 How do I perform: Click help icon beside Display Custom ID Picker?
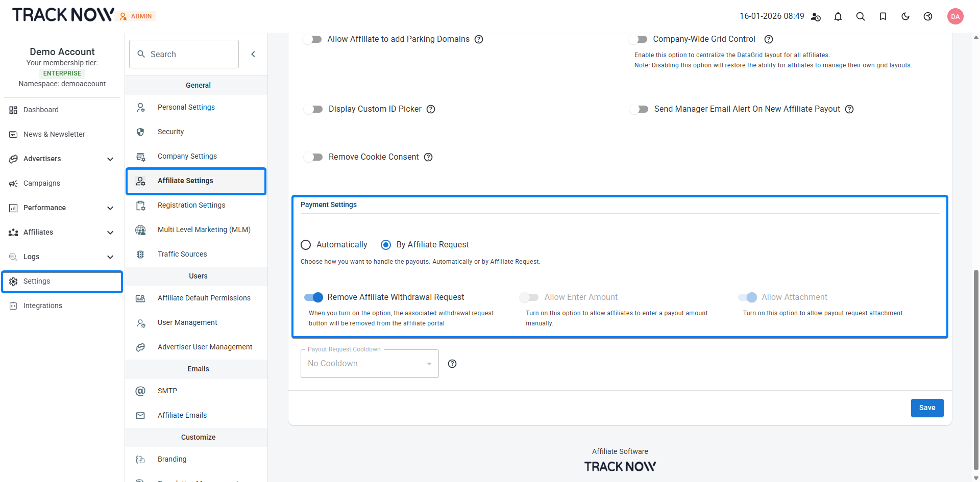click(431, 109)
